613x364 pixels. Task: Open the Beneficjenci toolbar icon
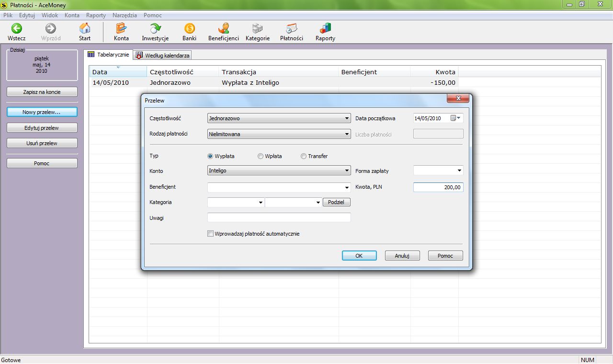pyautogui.click(x=223, y=28)
